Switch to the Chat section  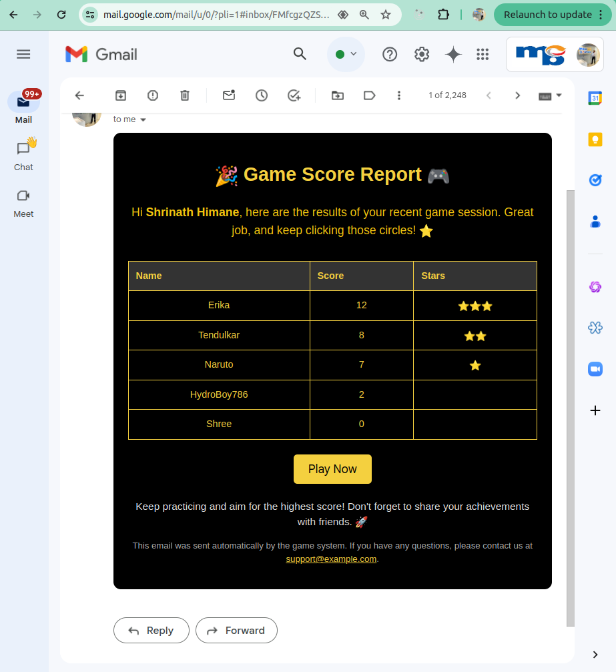(x=23, y=153)
